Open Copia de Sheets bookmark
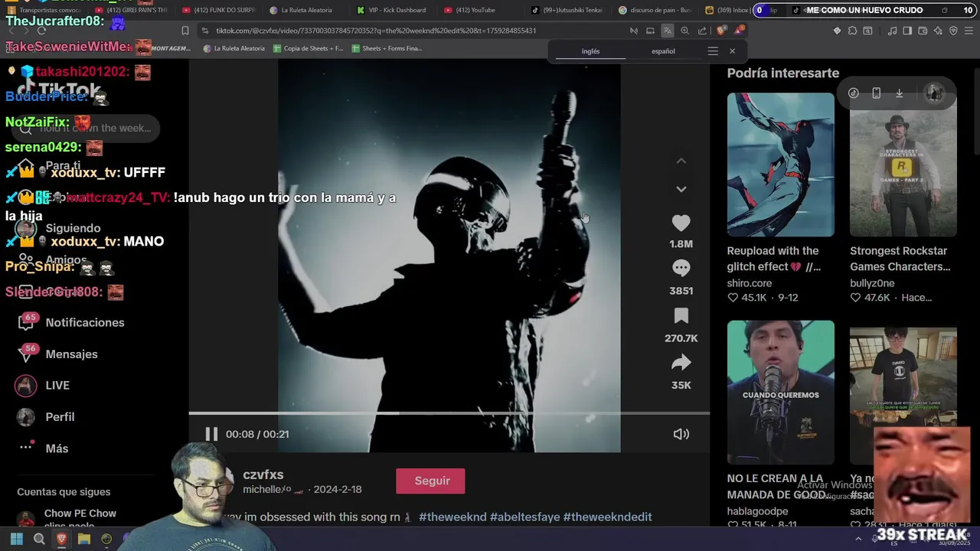 coord(308,48)
